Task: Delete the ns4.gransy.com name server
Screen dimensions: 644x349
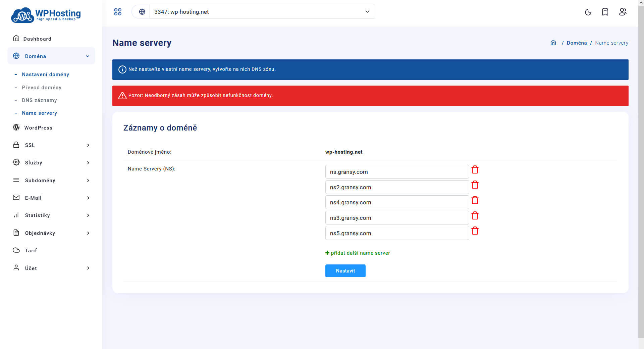Action: pos(475,200)
